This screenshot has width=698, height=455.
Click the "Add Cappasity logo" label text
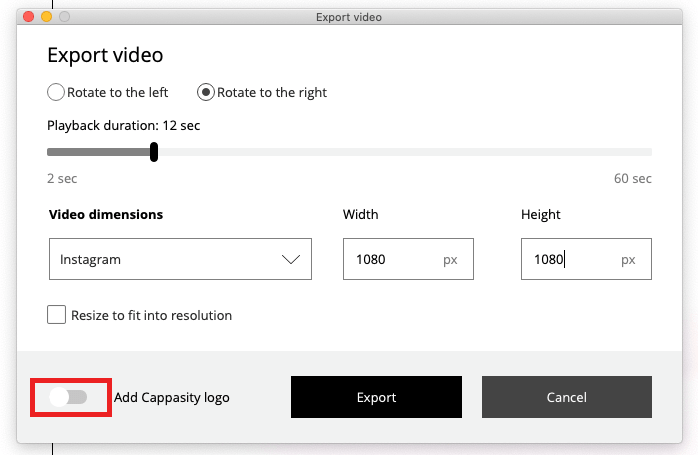tap(172, 397)
